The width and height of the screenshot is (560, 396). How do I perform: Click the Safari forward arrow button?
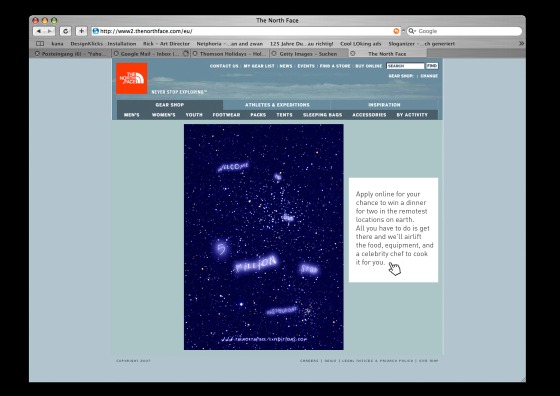coord(50,31)
